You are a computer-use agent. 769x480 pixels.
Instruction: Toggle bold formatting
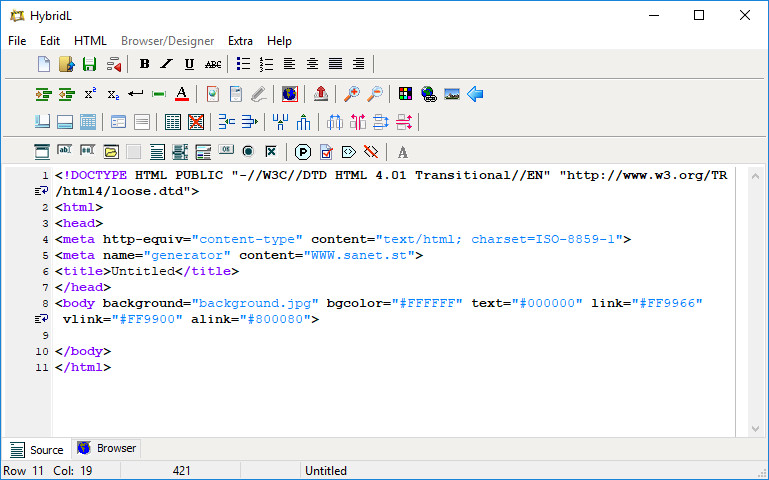tap(144, 64)
